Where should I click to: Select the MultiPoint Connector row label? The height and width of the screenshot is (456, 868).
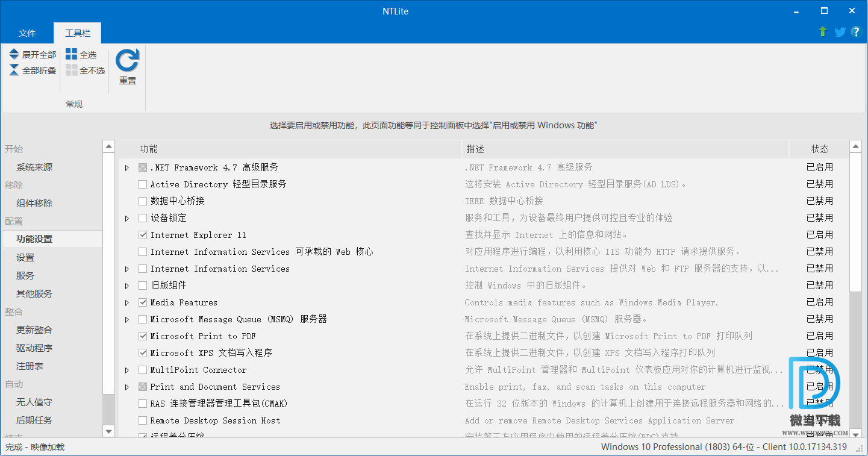[x=198, y=370]
